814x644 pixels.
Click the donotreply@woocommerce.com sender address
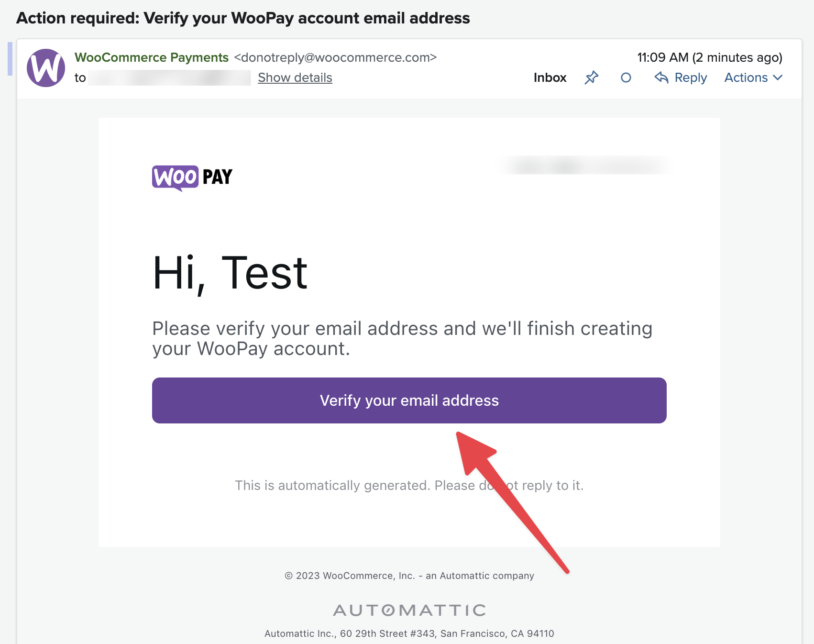pyautogui.click(x=335, y=57)
